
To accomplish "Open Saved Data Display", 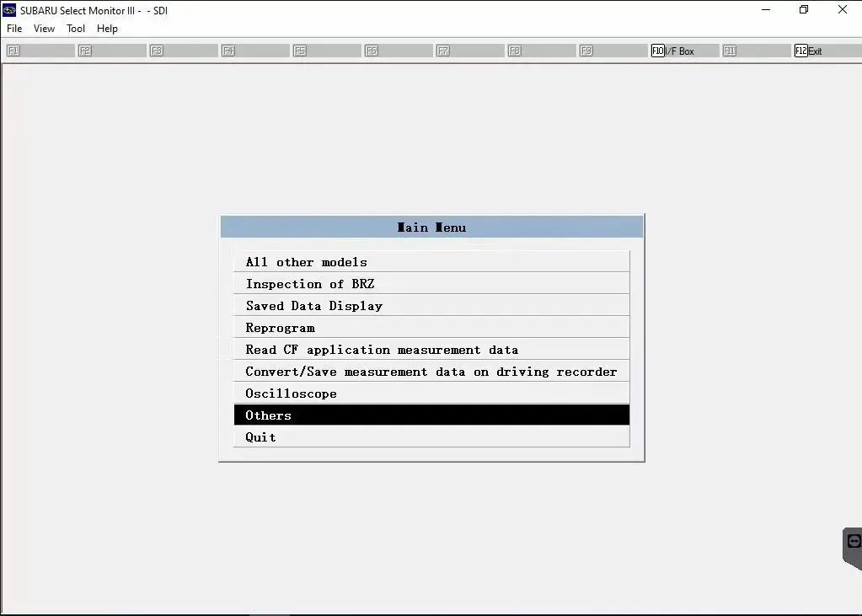I will [x=431, y=306].
